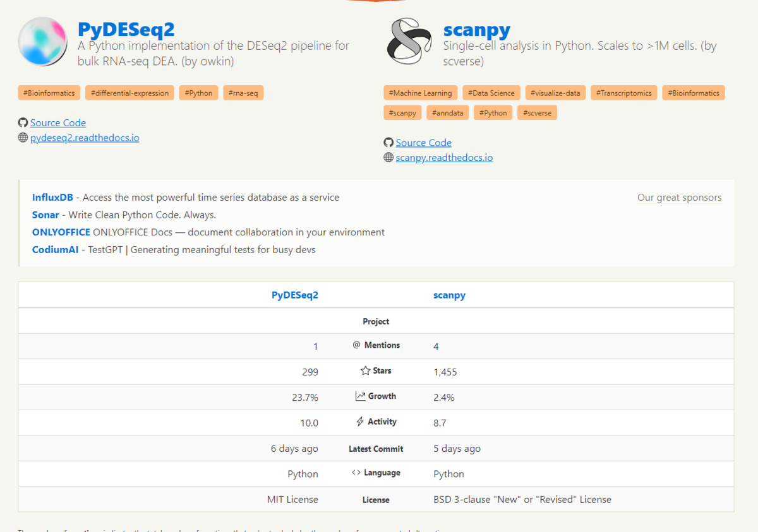758x532 pixels.
Task: Click the GitHub icon beside PyDESeq2 Source Code
Action: click(x=23, y=122)
